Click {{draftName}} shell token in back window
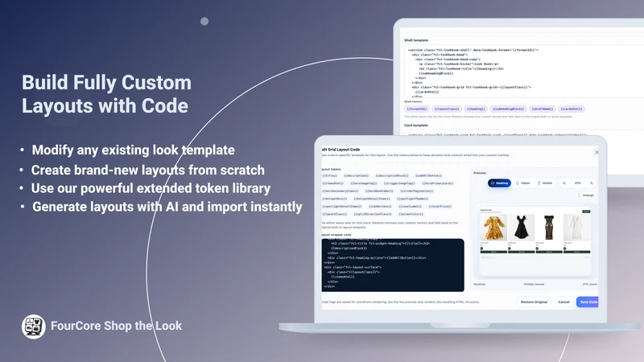Image resolution: width=644 pixels, height=362 pixels. pyautogui.click(x=542, y=109)
